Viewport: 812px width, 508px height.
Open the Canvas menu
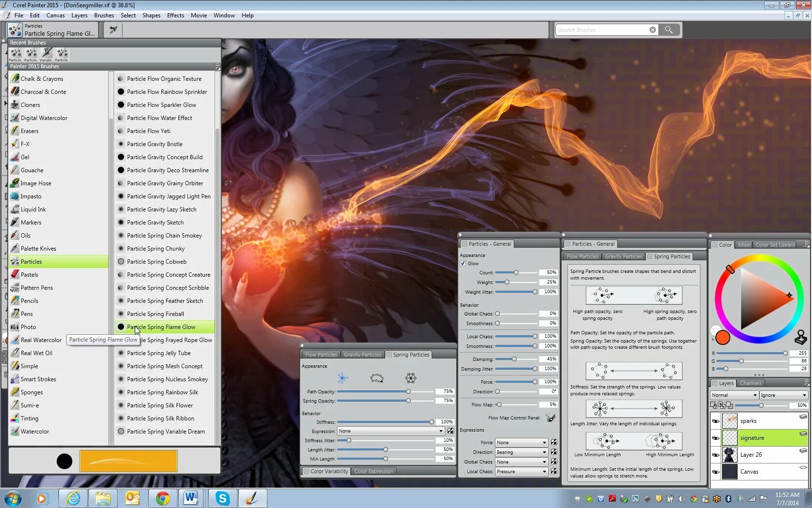tap(56, 15)
